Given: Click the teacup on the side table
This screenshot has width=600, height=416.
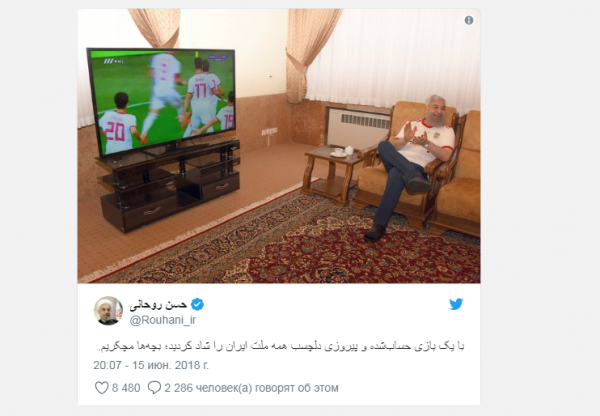Looking at the screenshot, I should (x=338, y=152).
